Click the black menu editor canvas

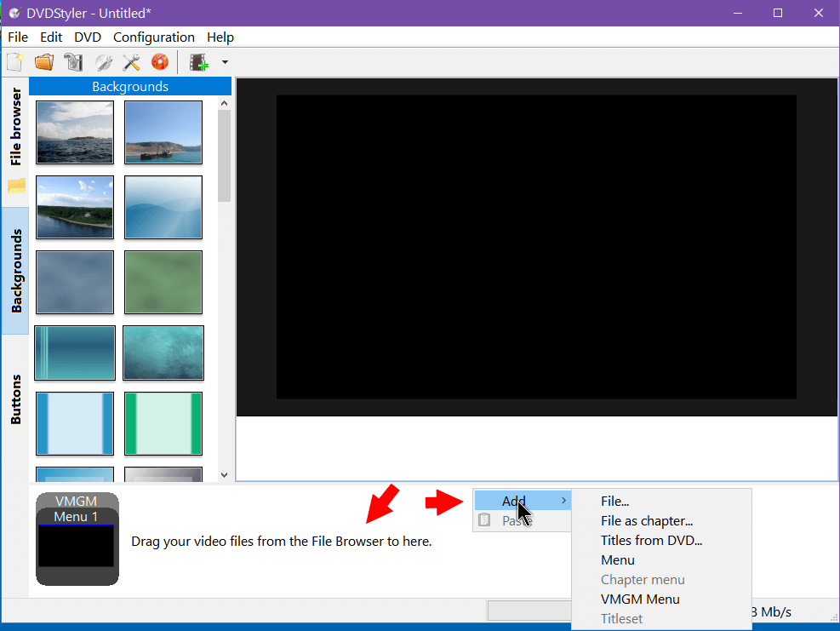tap(536, 247)
